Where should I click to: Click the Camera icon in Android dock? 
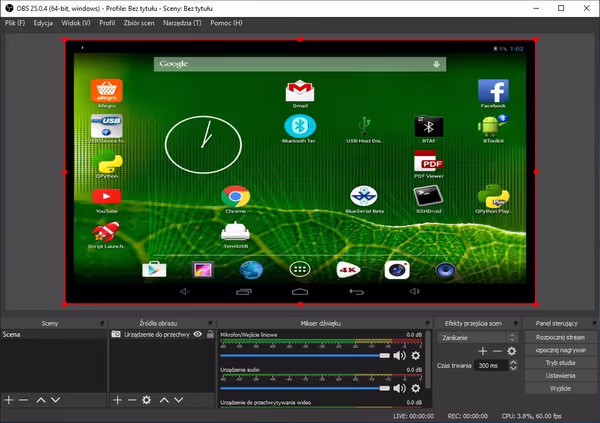click(397, 269)
